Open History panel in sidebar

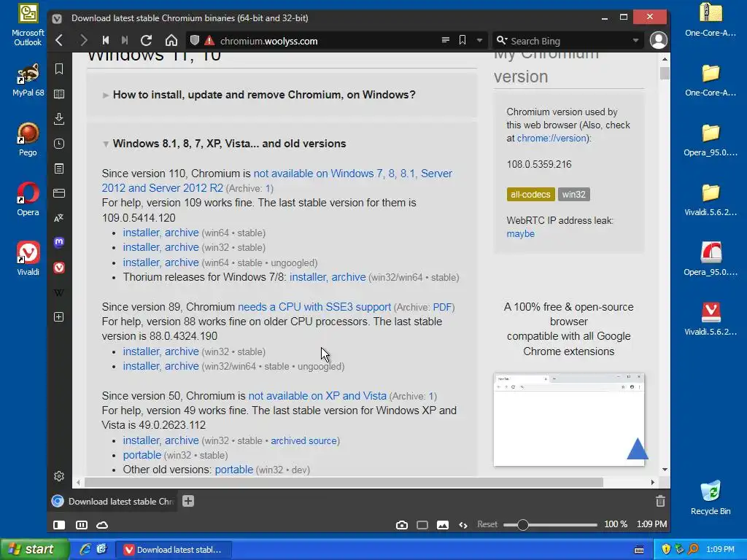[x=59, y=144]
